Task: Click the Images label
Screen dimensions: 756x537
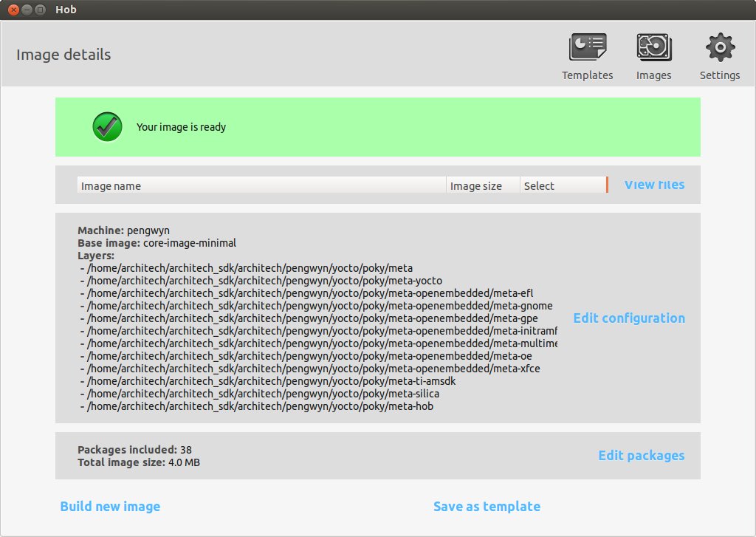Action: coord(654,76)
